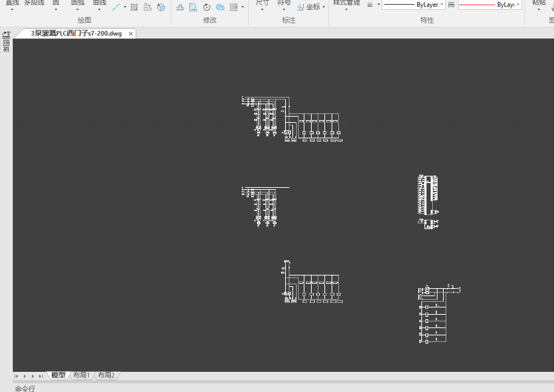
Task: Click the lineweight three-bars icon
Action: pyautogui.click(x=370, y=5)
